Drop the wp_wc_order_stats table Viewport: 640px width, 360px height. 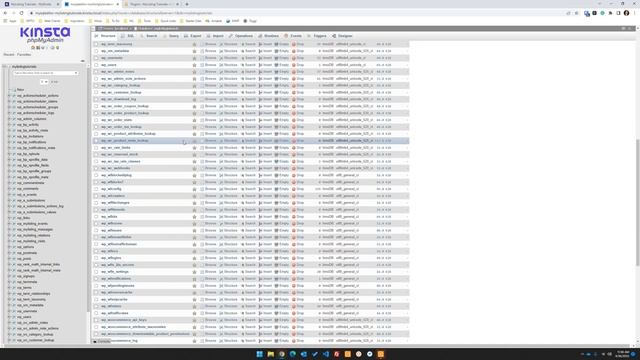(x=298, y=120)
